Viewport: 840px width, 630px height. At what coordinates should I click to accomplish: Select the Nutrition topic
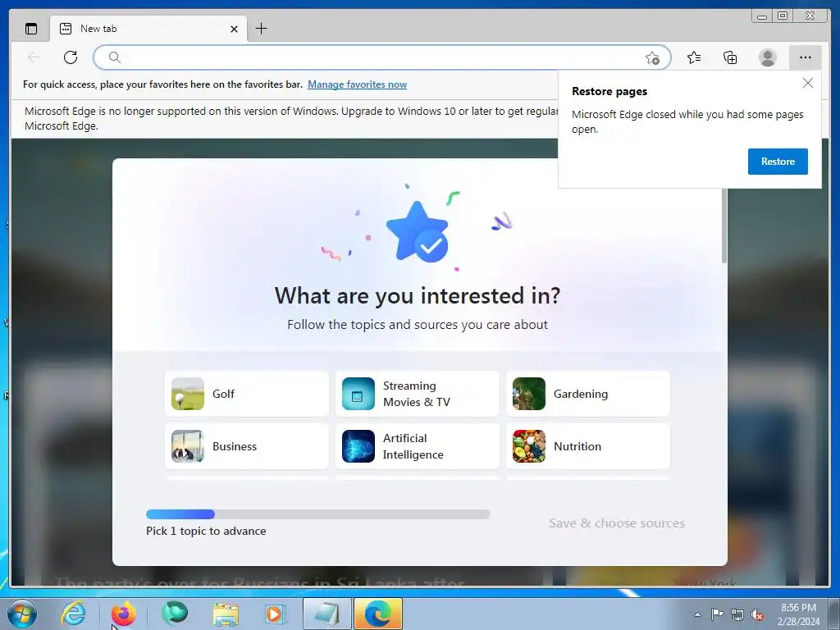(588, 446)
